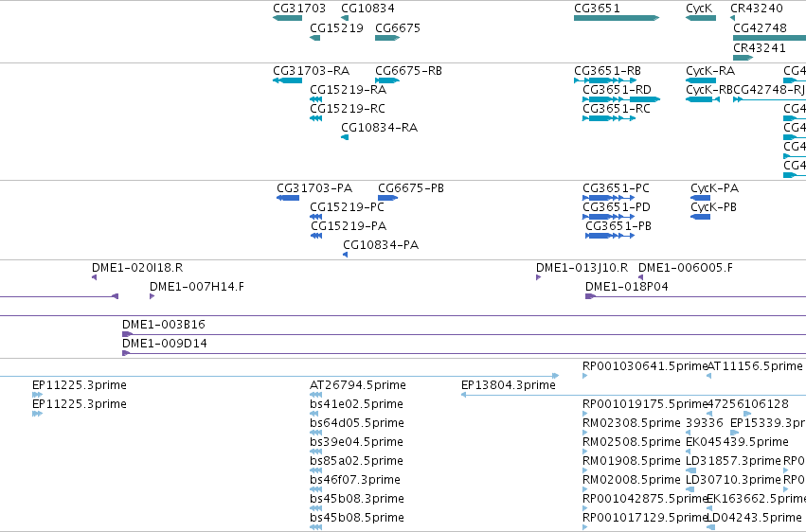Select transcript CG3651-RB

608,70
